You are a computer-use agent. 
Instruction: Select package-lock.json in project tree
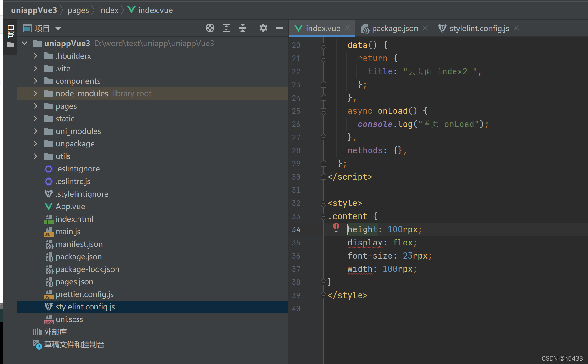pos(153,269)
